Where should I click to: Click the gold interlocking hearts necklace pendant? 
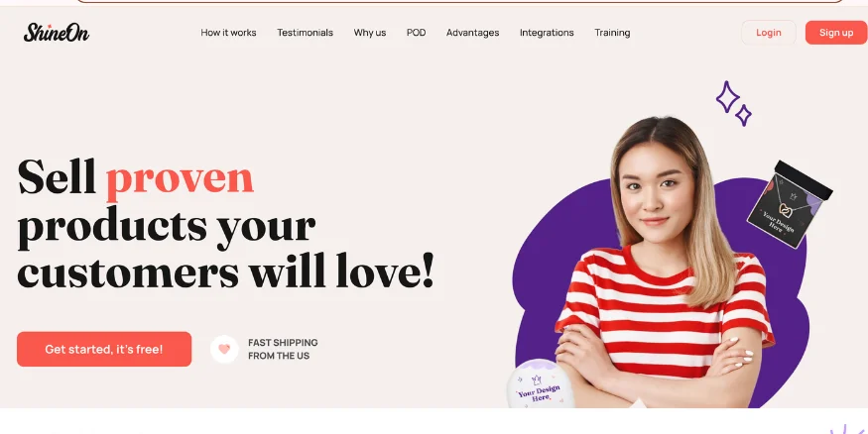786,210
